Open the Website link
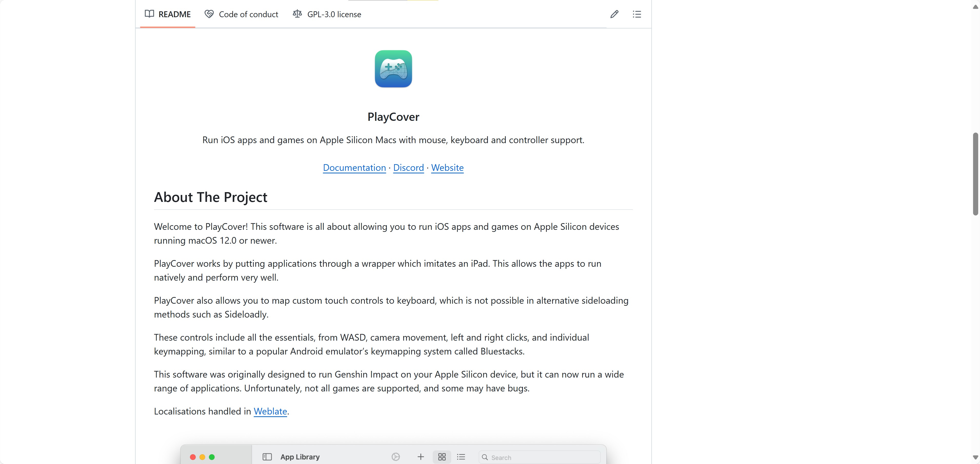This screenshot has height=464, width=980. tap(447, 167)
